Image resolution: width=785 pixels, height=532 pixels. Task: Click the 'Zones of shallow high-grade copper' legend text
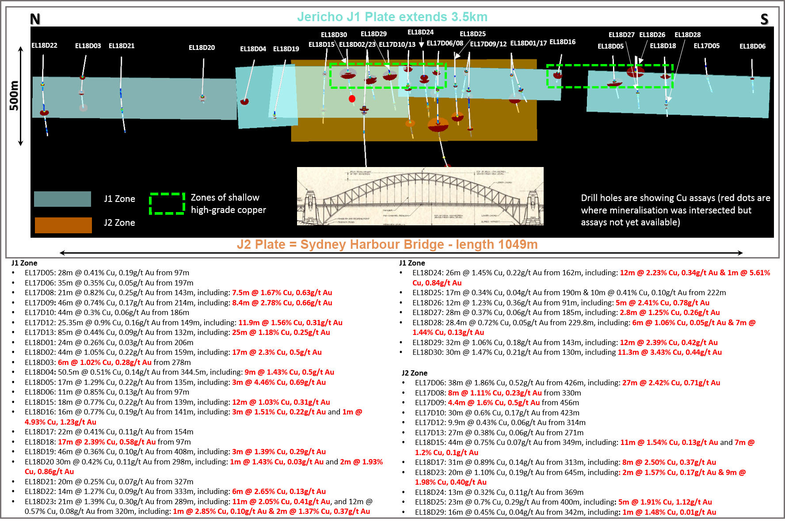[229, 204]
